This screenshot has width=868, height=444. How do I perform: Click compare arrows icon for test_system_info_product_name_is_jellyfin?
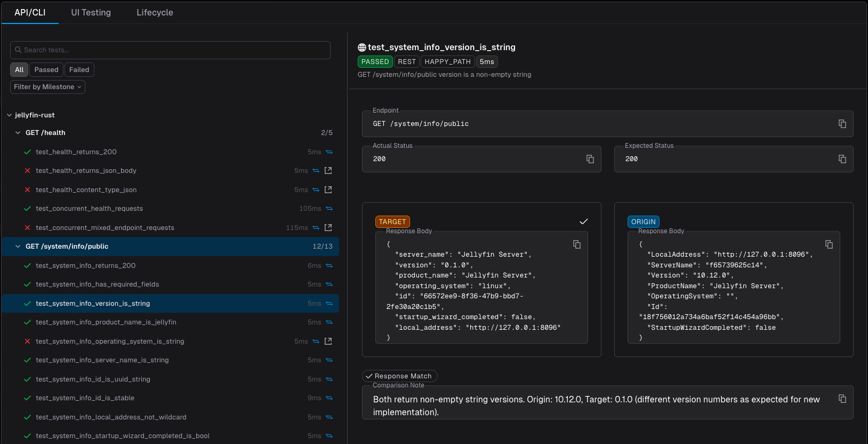pyautogui.click(x=329, y=322)
